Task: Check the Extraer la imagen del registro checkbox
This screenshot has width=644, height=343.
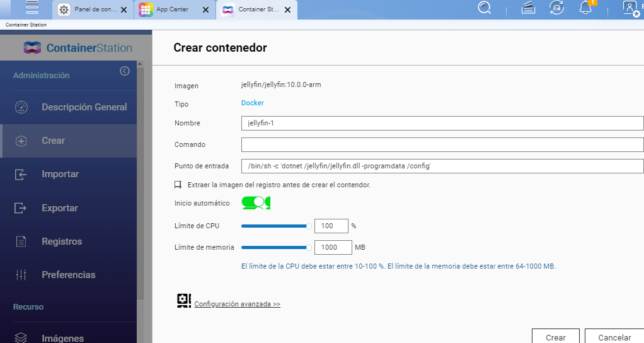Action: click(x=178, y=185)
